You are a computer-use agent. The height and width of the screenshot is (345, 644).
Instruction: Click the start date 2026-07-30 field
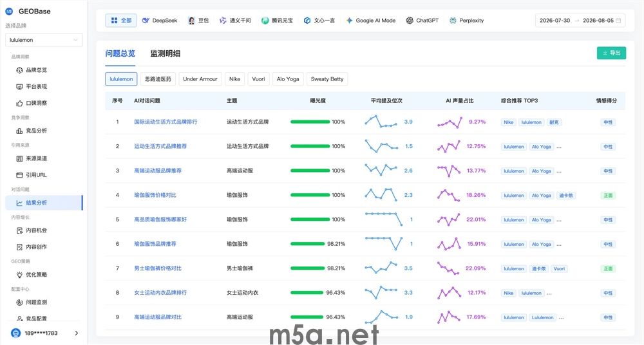[x=554, y=21]
